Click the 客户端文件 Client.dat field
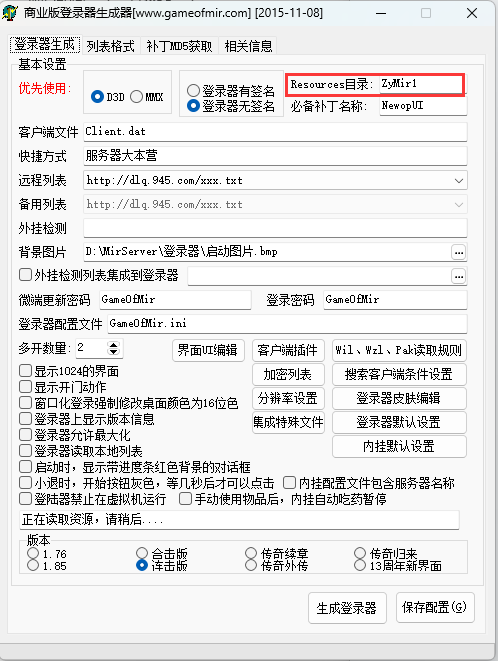The height and width of the screenshot is (661, 498). click(x=275, y=132)
